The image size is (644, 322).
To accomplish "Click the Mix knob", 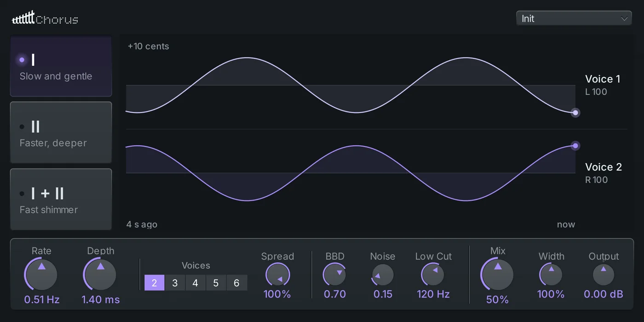I will [x=497, y=275].
